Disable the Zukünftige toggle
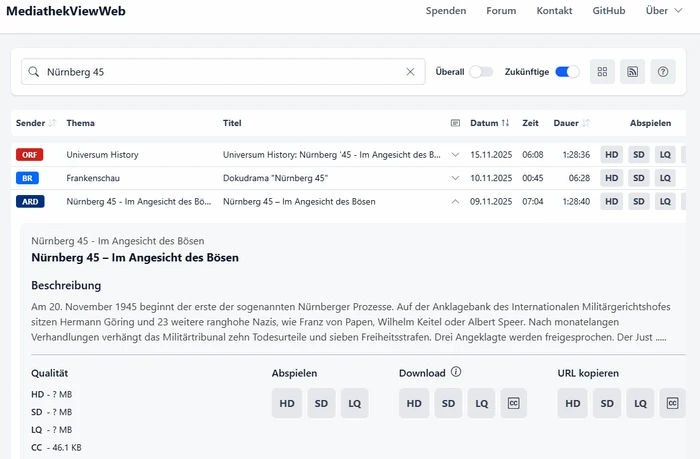Screen dimensions: 700x459 (x=567, y=72)
